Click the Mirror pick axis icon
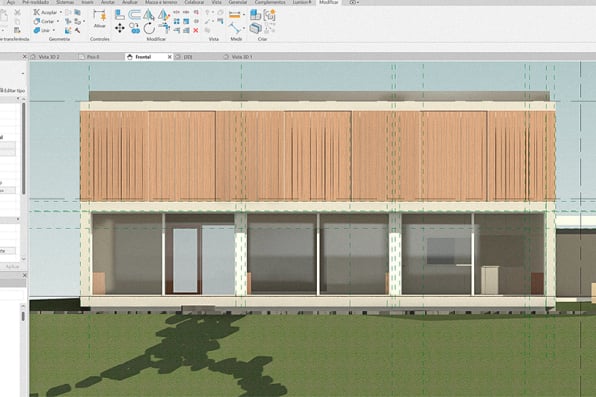This screenshot has width=596, height=397. click(149, 15)
